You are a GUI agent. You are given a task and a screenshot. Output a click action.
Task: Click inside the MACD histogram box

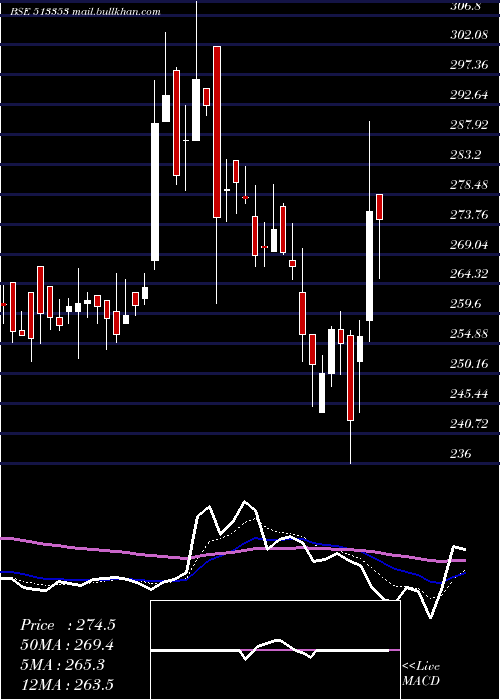(x=275, y=650)
